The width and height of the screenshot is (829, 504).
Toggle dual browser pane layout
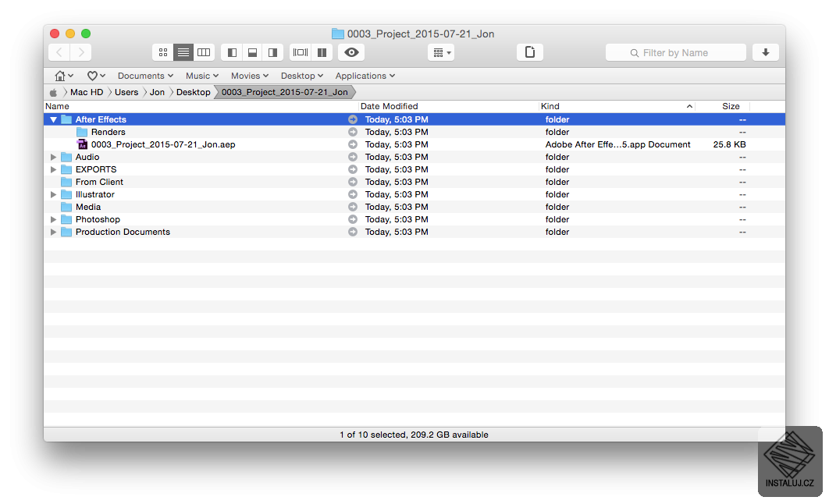pyautogui.click(x=322, y=52)
